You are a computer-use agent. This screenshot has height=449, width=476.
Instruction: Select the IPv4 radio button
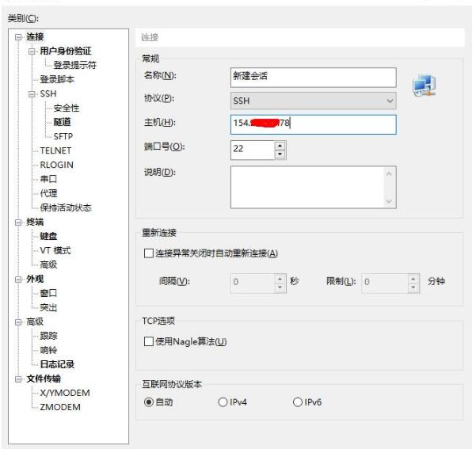point(223,402)
